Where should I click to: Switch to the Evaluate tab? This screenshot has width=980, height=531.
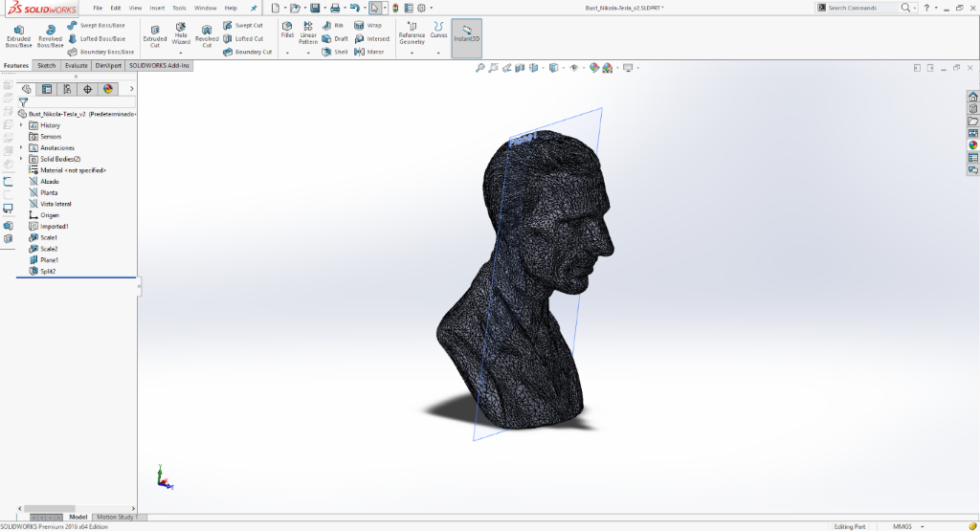77,66
